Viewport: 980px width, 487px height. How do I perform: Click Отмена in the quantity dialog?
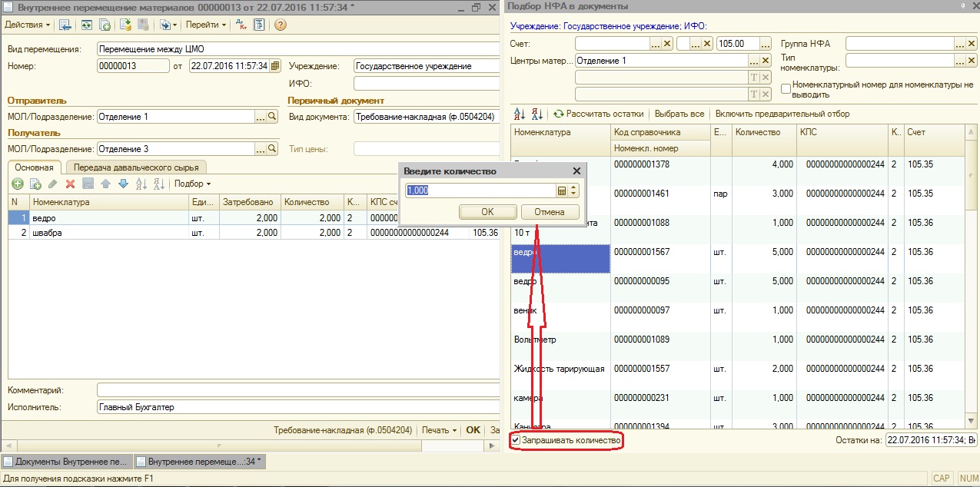[x=550, y=212]
